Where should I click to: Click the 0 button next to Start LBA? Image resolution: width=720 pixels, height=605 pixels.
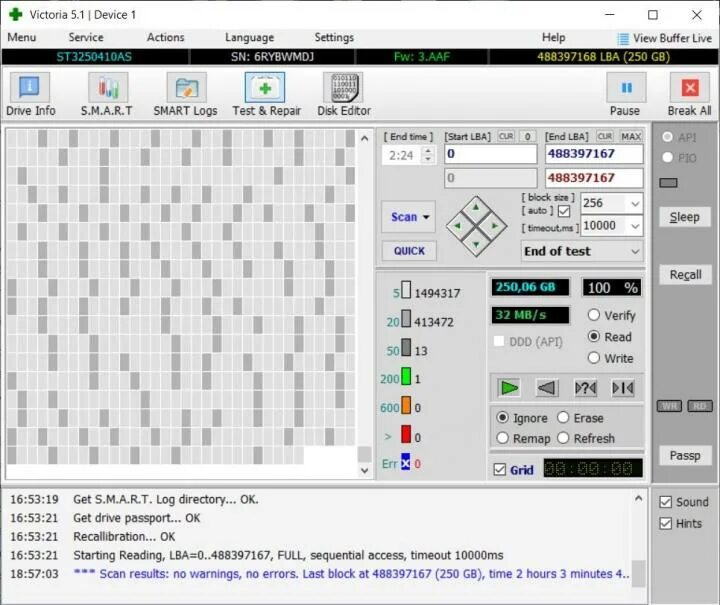click(528, 136)
